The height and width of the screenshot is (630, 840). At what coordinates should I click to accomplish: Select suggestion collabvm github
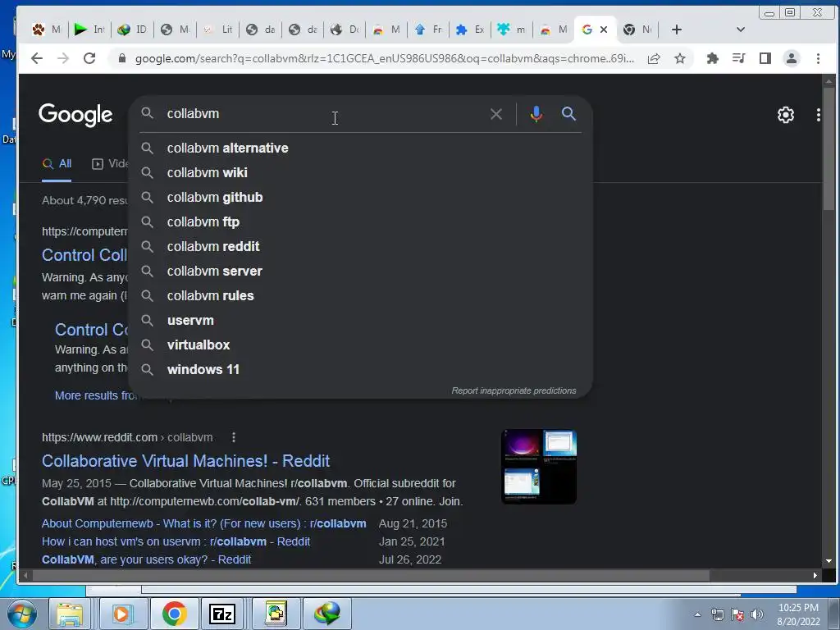coord(360,197)
